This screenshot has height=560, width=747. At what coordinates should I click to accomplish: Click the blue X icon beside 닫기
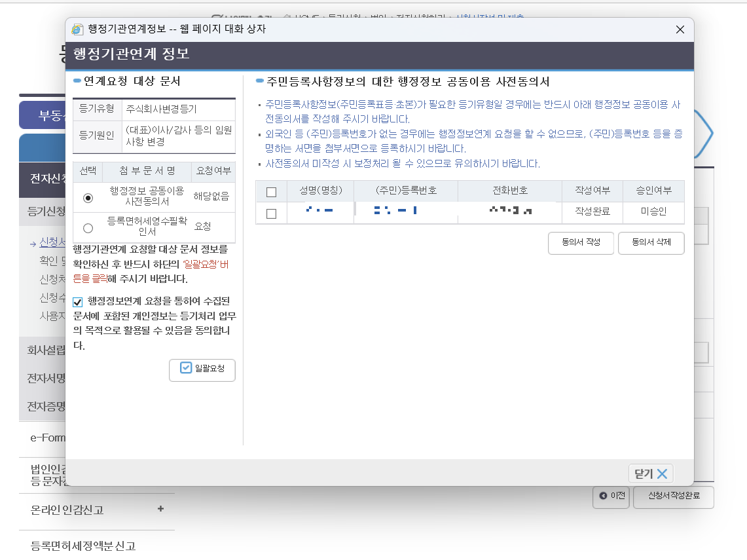[x=663, y=473]
